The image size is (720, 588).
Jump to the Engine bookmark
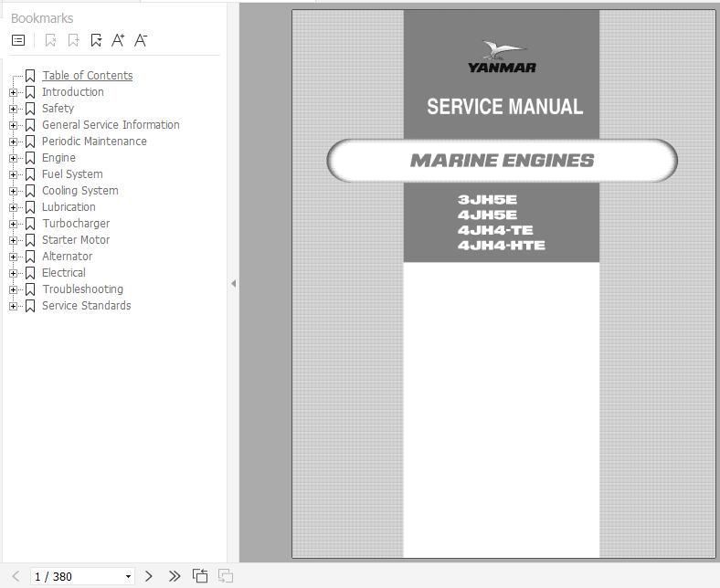point(58,158)
